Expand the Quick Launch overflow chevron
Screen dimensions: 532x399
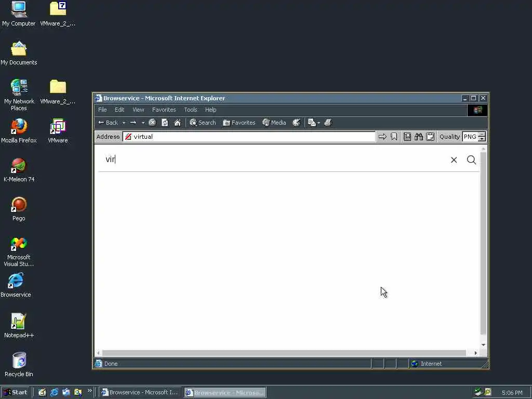89,391
